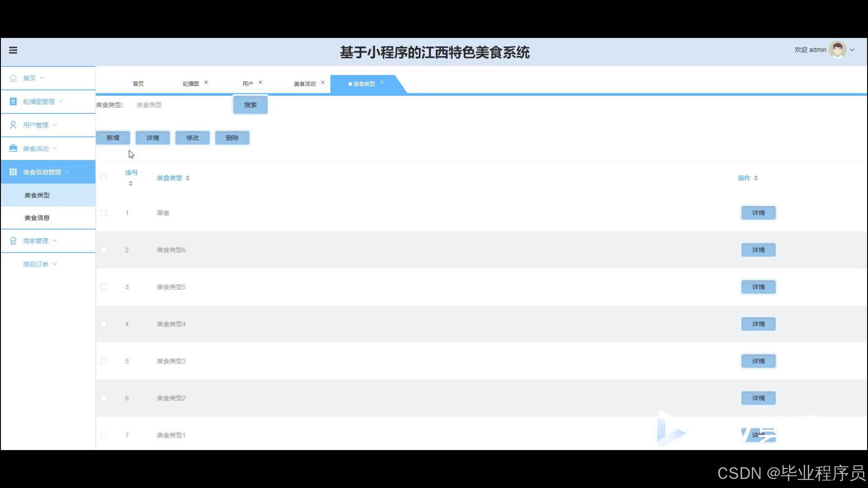This screenshot has height=488, width=868.
Task: Click the home icon in sidebar
Action: pos(13,78)
